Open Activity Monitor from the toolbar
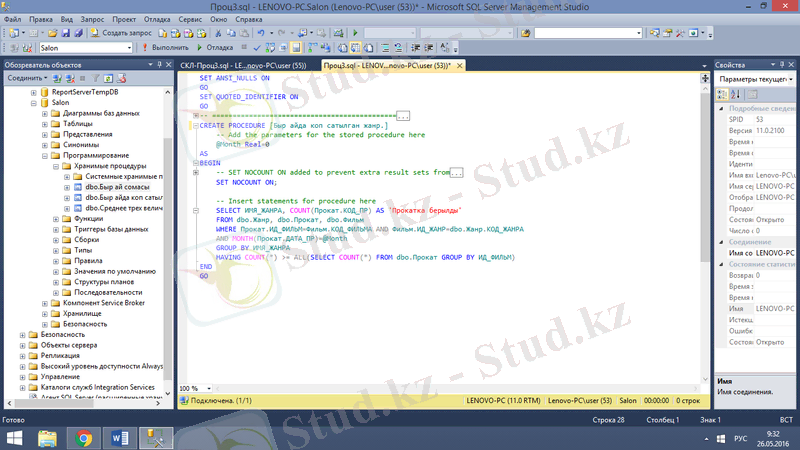800x450 pixels. pos(338,33)
